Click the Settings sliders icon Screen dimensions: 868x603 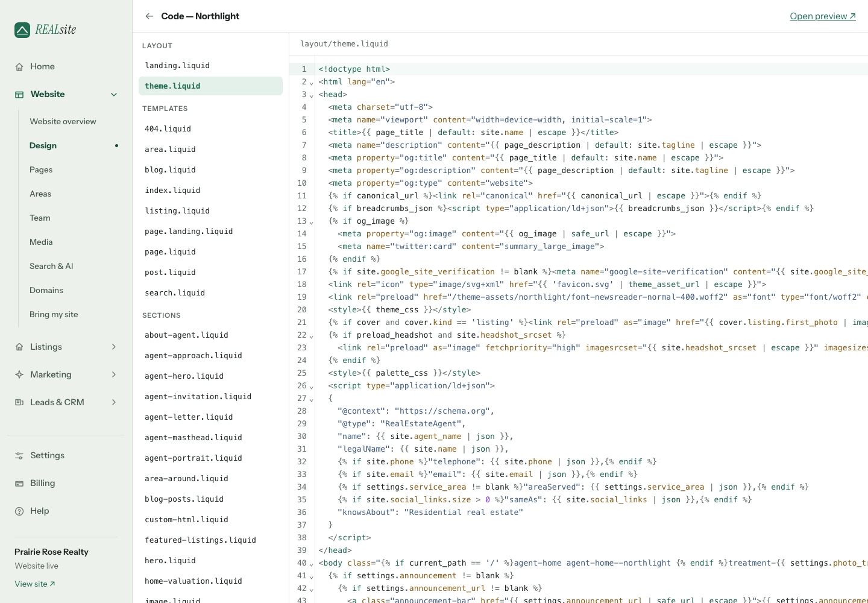click(19, 456)
